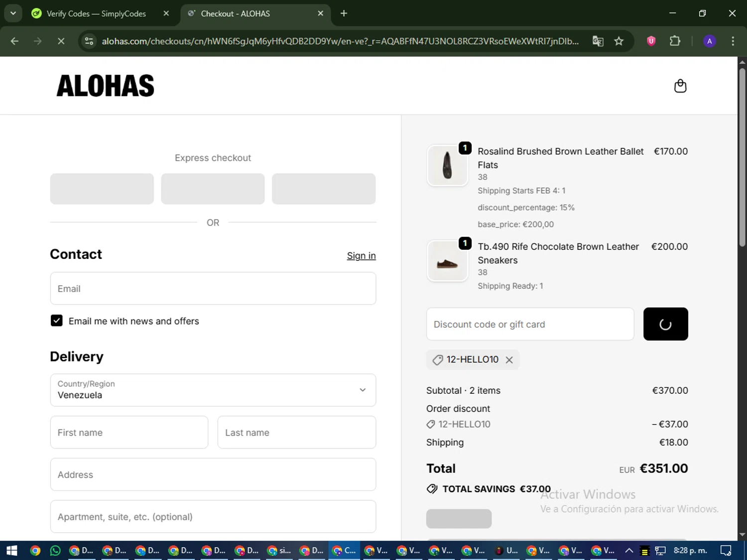Click the yellow-lined system tray icon

[644, 551]
